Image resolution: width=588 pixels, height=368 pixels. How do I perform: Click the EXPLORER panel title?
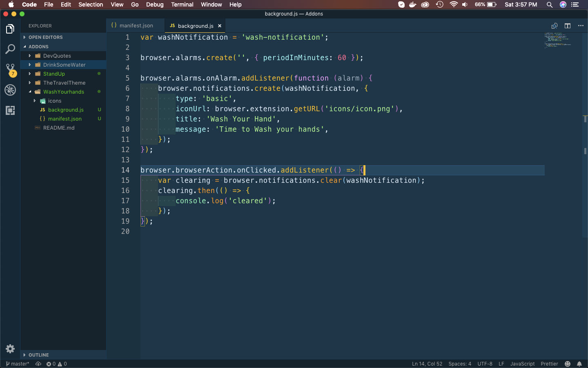[40, 26]
